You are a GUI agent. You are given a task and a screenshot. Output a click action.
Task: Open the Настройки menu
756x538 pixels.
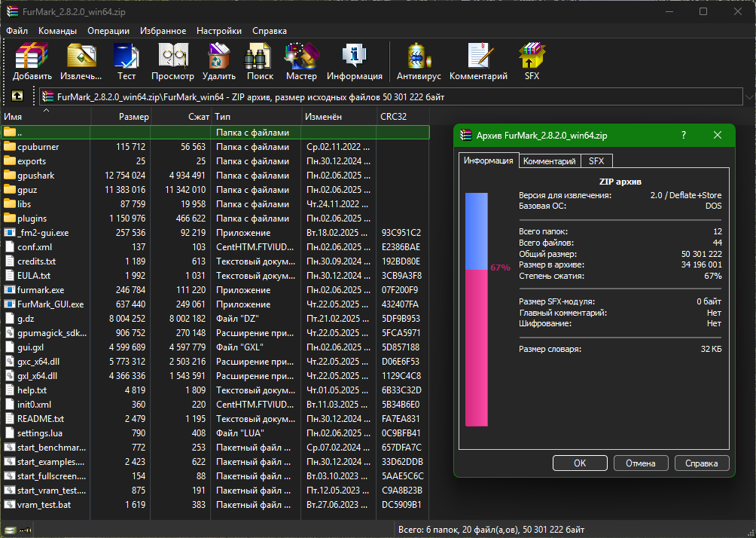219,31
